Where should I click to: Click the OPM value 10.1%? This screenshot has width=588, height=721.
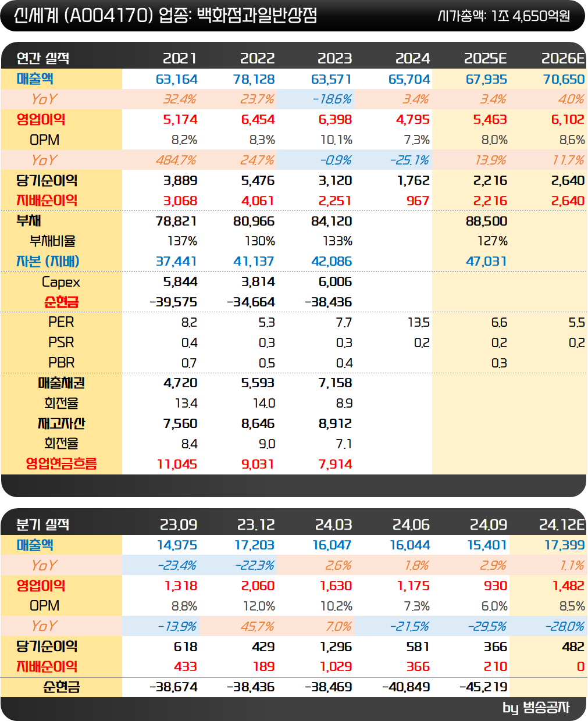(x=336, y=140)
